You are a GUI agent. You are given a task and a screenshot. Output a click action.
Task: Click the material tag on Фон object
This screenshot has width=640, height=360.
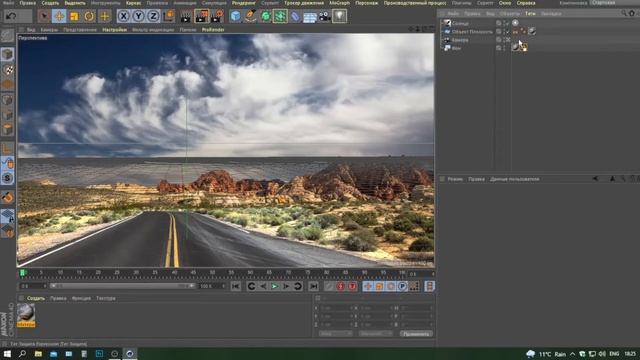[x=516, y=47]
